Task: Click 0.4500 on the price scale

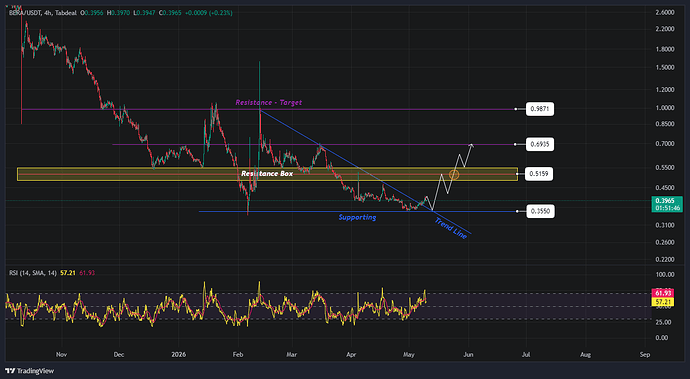Action: [665, 188]
